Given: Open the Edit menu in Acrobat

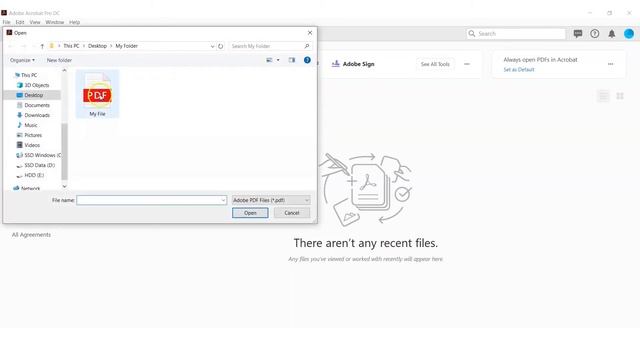Looking at the screenshot, I should tap(20, 22).
